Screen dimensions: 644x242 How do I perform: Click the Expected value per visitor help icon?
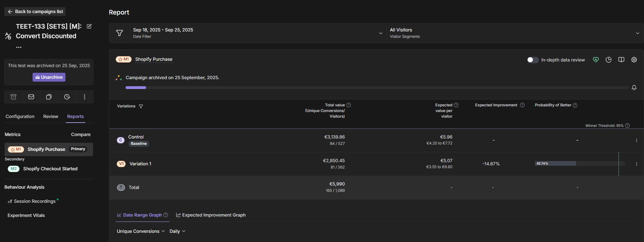click(x=456, y=105)
